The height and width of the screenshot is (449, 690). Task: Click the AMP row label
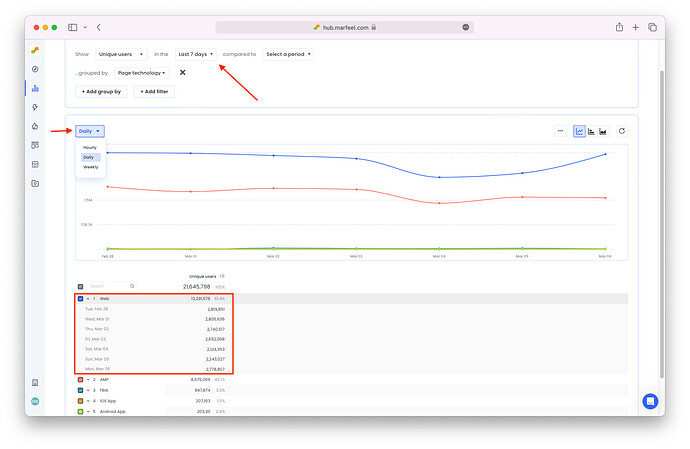click(104, 379)
